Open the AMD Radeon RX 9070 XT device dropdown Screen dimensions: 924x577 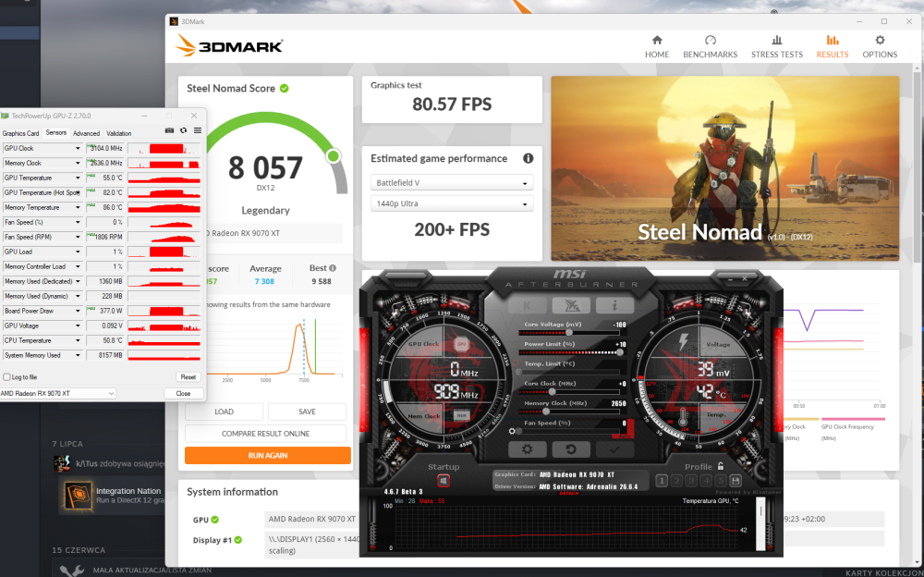(x=57, y=393)
